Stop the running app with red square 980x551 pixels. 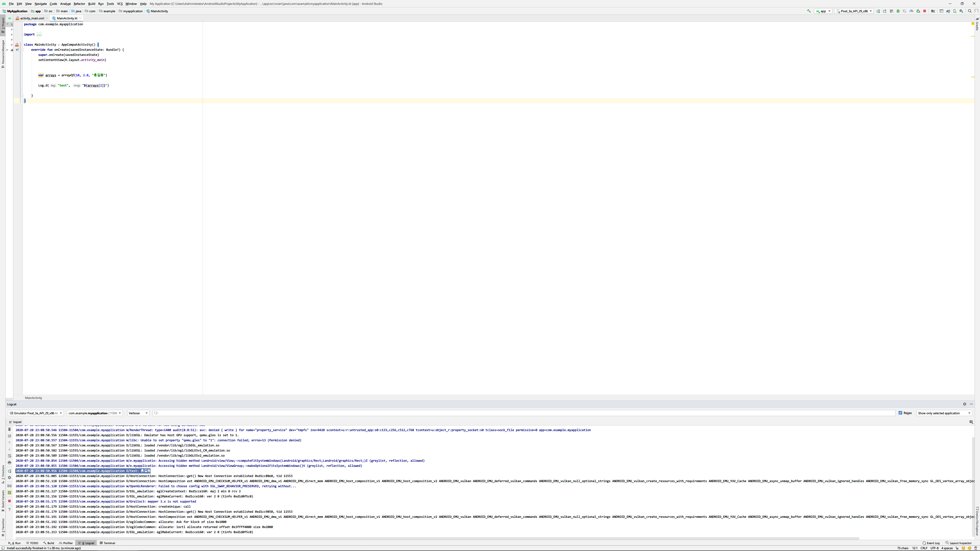(x=925, y=11)
